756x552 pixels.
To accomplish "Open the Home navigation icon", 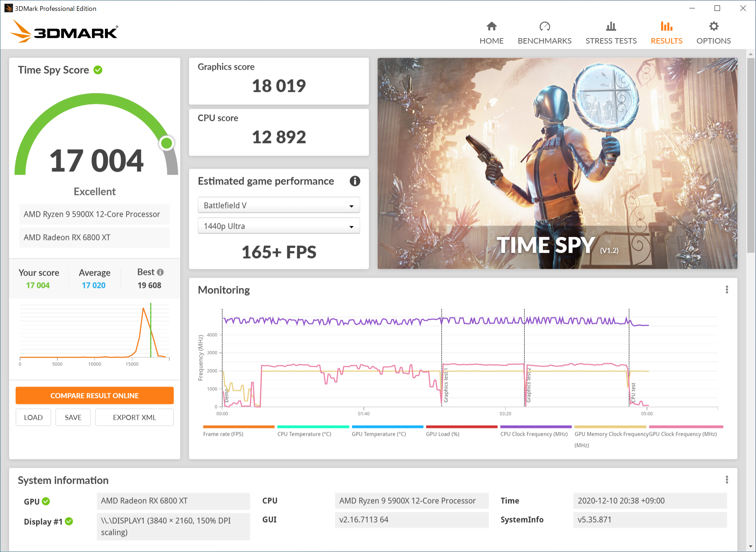I will 491,27.
